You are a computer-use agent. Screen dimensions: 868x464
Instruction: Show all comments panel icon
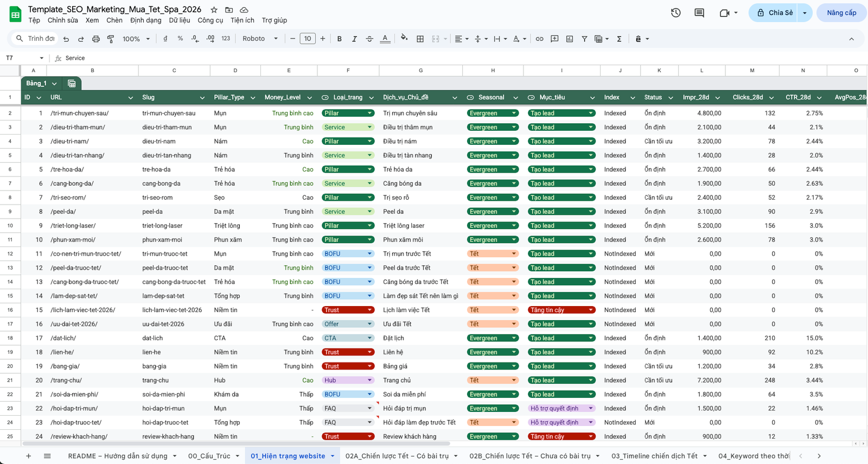click(x=699, y=12)
